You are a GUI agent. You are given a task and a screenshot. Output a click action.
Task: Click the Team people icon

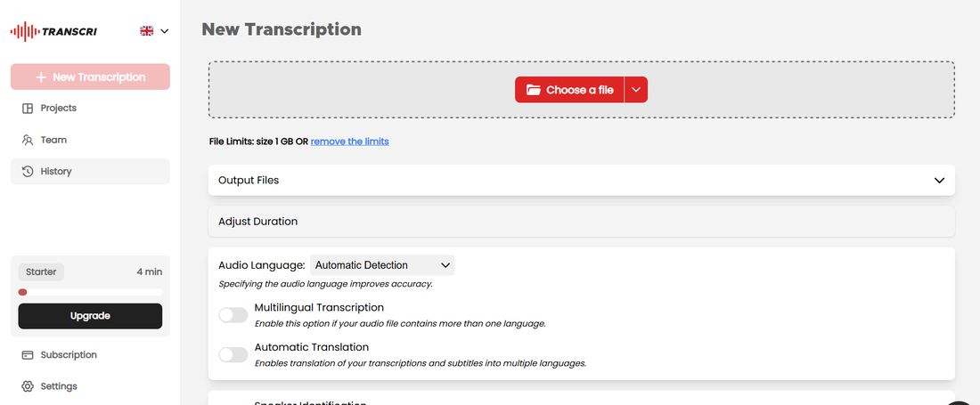(x=28, y=140)
